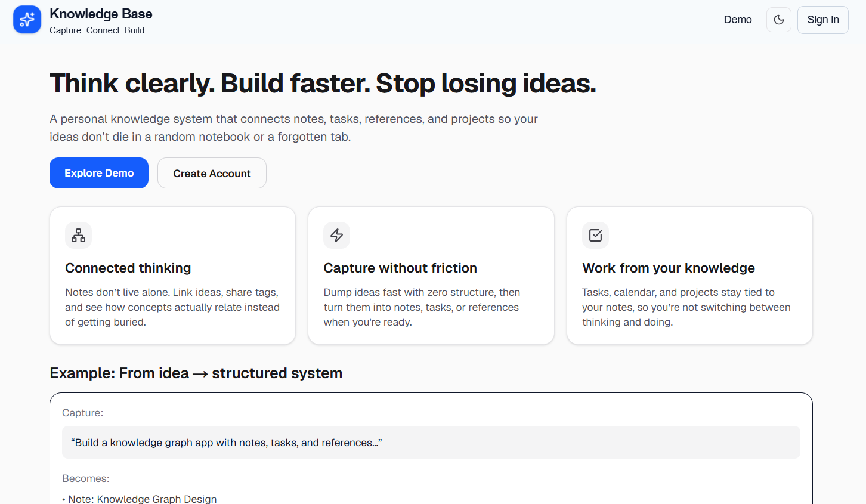Click the paragraph beginning Tasks, calendar, and projects
This screenshot has height=504, width=866.
(686, 307)
